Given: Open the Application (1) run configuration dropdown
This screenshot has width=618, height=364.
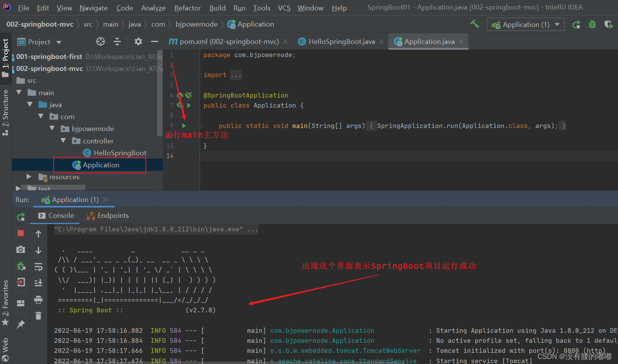Looking at the screenshot, I should click(526, 25).
